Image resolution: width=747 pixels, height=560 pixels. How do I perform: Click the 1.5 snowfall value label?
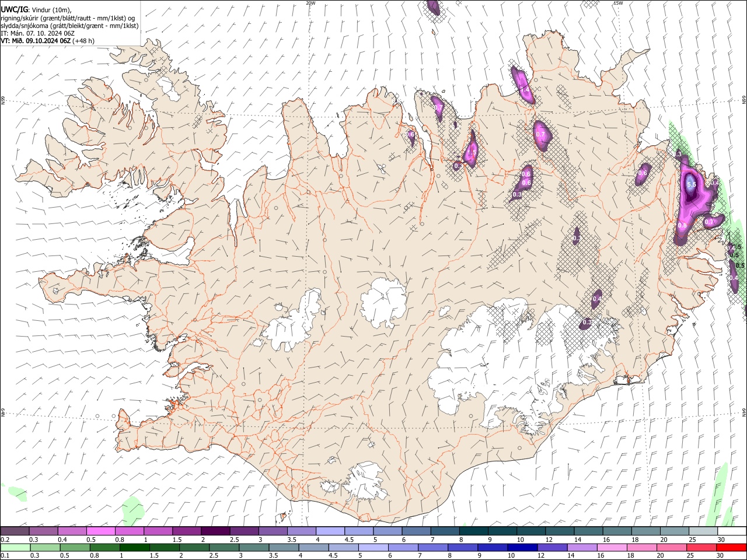(x=473, y=152)
